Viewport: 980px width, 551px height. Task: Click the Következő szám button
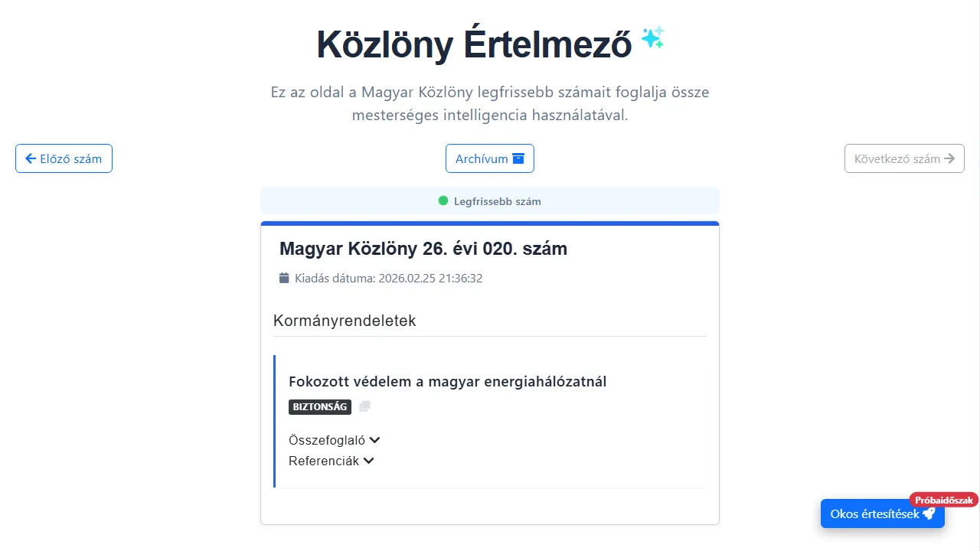[904, 158]
